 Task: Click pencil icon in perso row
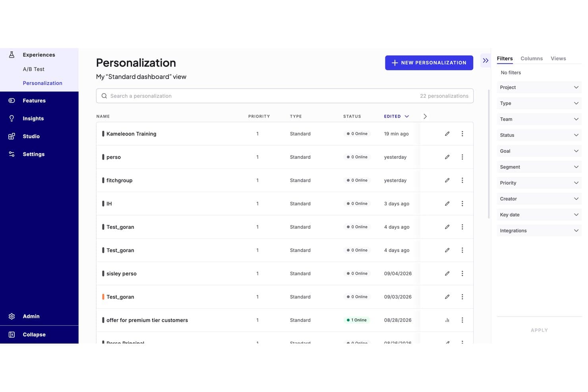tap(447, 157)
